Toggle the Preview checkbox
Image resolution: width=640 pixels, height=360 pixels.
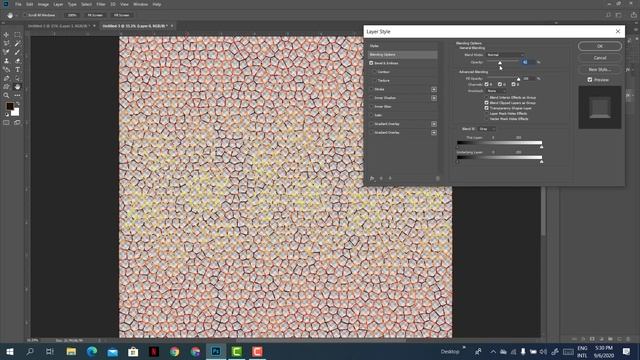tap(590, 80)
